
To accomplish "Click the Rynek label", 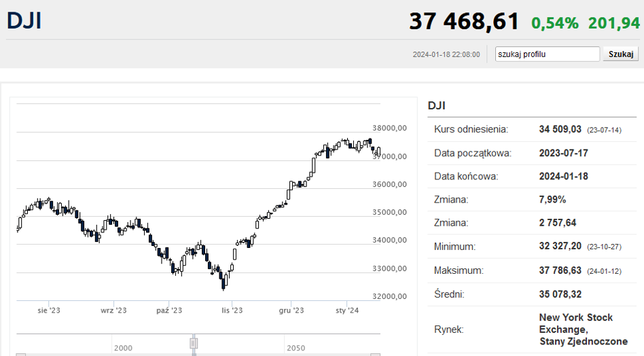I will (448, 330).
